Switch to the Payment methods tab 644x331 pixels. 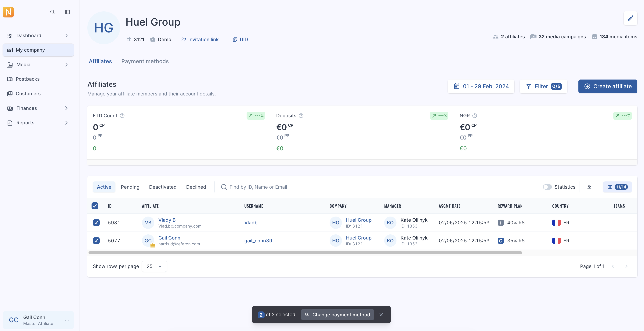145,61
